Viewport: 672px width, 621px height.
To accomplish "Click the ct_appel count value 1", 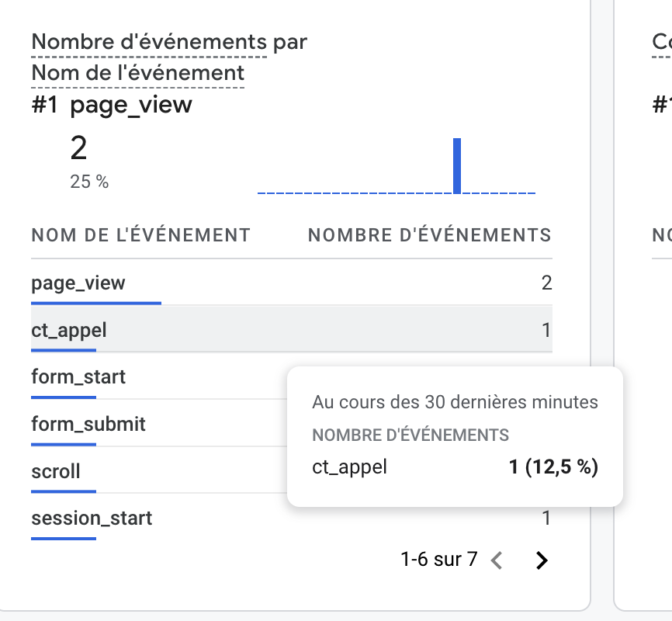I will [546, 330].
